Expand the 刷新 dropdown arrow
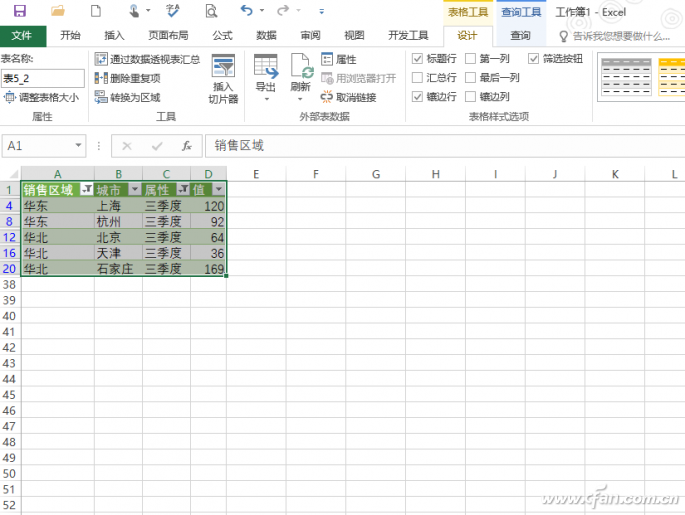The height and width of the screenshot is (515, 685). click(300, 100)
